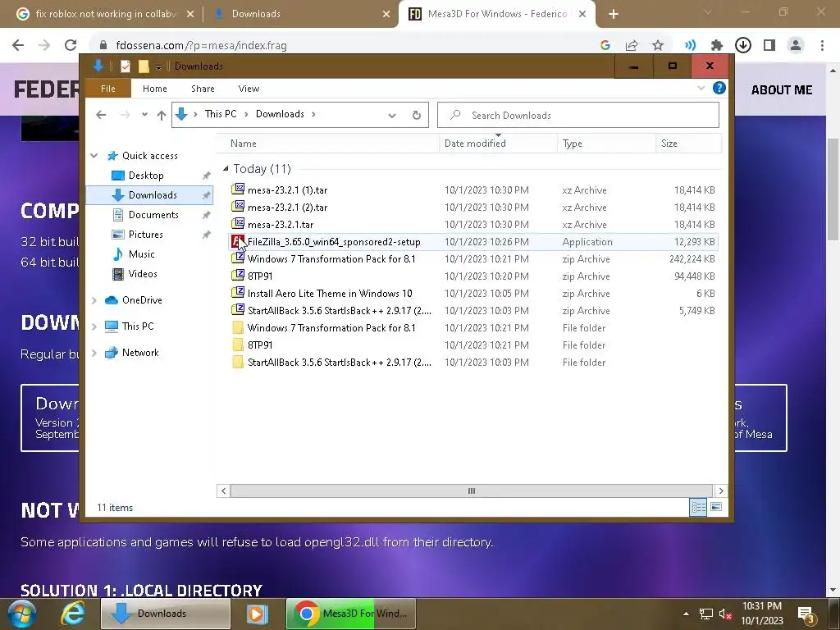
Task: Click Properties icon in quick access toolbar
Action: click(x=126, y=66)
